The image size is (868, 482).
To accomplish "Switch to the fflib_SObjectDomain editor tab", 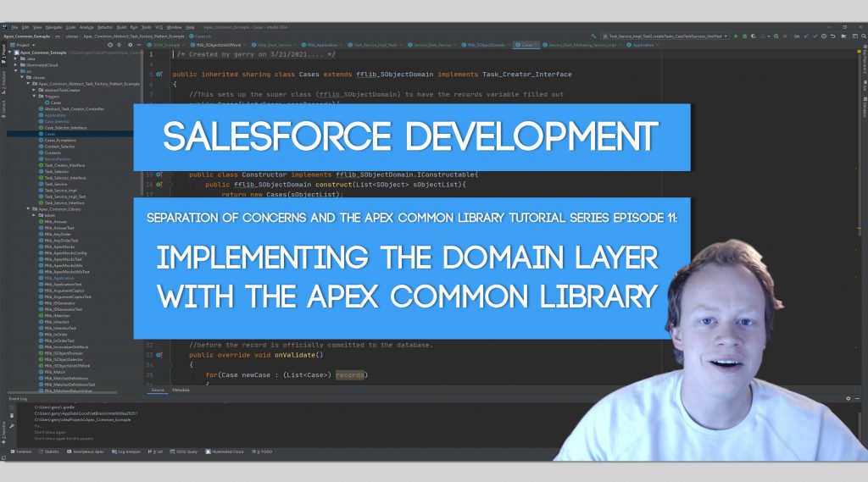I will point(486,45).
